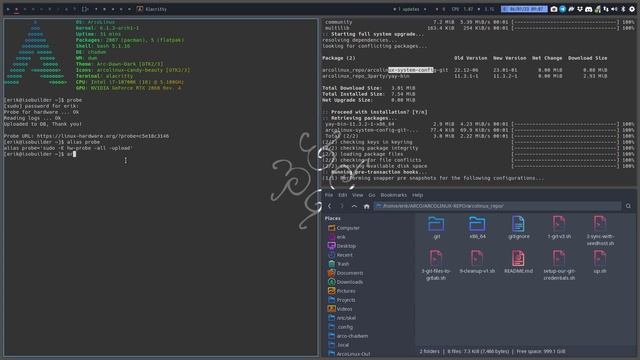
Task: Click the free space status bar text
Action: coord(541,351)
